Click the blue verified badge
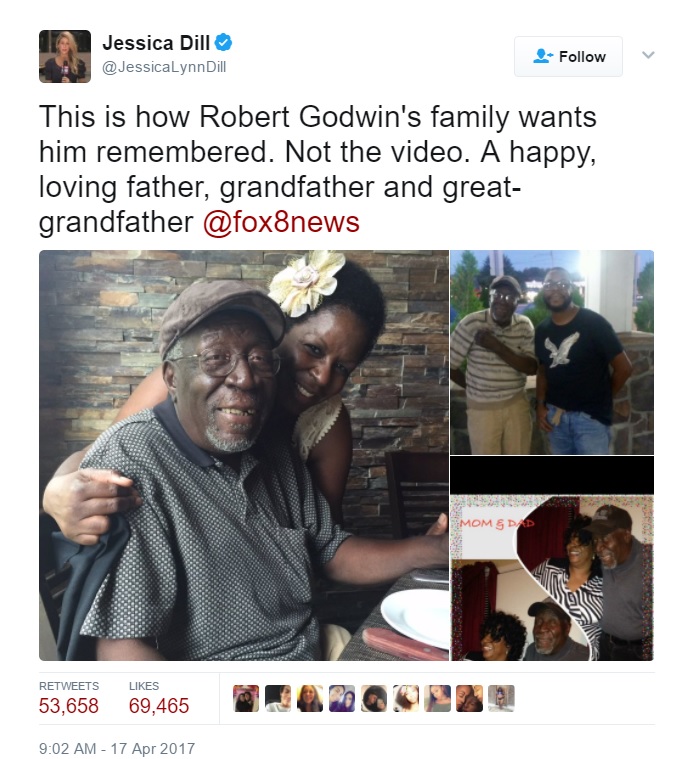This screenshot has width=692, height=759. tap(223, 43)
